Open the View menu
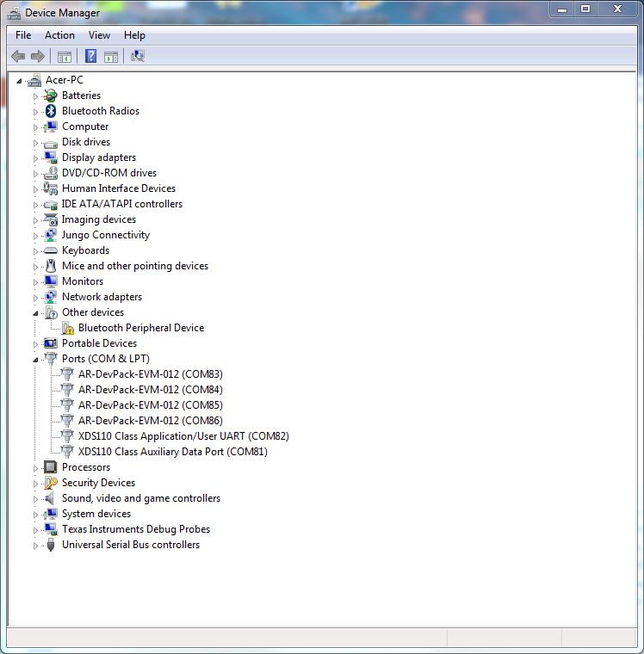644x654 pixels. [99, 35]
